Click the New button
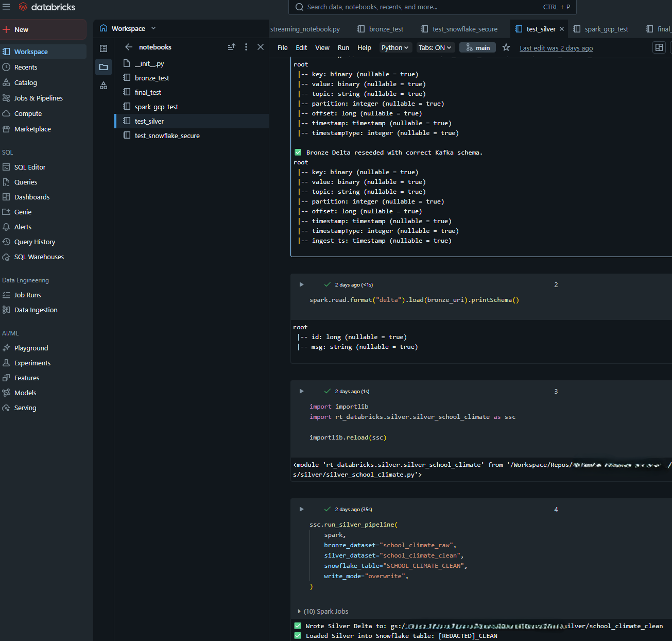The image size is (672, 641). [x=43, y=29]
